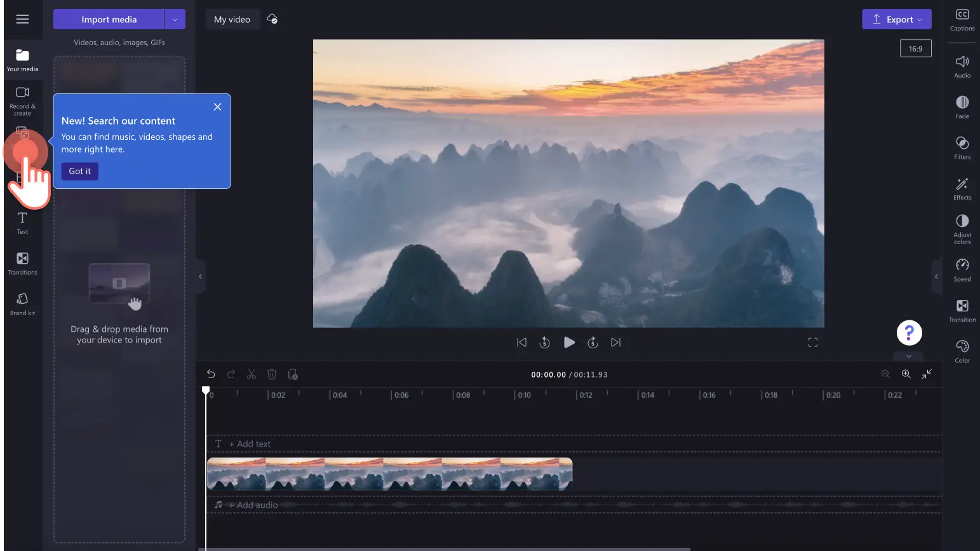
Task: Click the playhead marker at timeline start
Action: point(206,390)
